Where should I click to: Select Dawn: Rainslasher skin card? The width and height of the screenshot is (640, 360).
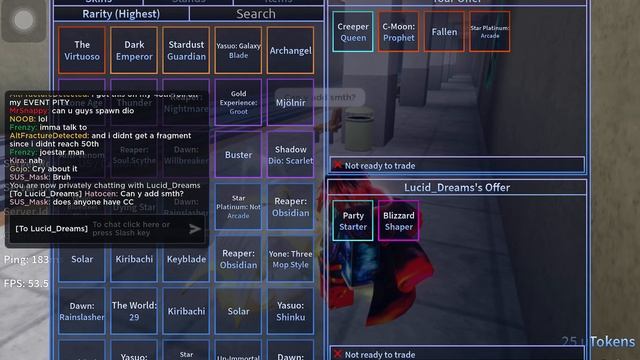(82, 311)
